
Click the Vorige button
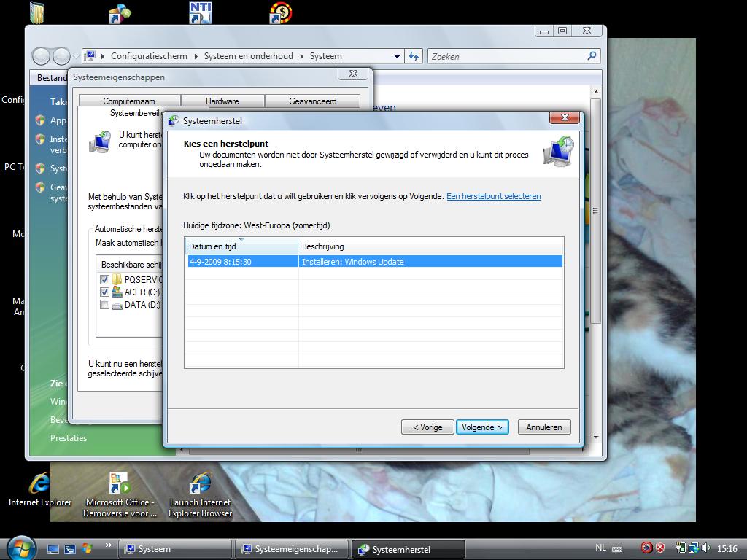pos(427,427)
